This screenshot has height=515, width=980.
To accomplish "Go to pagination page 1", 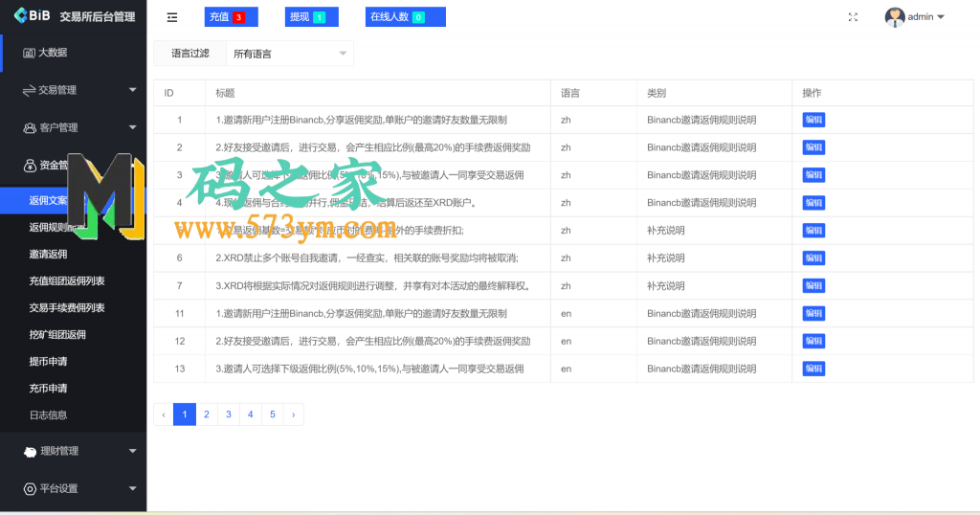I will pyautogui.click(x=185, y=414).
